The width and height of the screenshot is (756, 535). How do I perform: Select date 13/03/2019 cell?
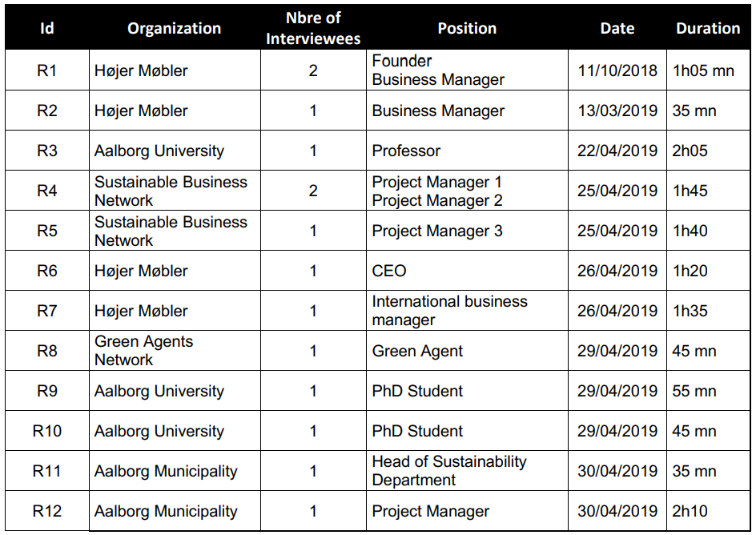click(617, 111)
